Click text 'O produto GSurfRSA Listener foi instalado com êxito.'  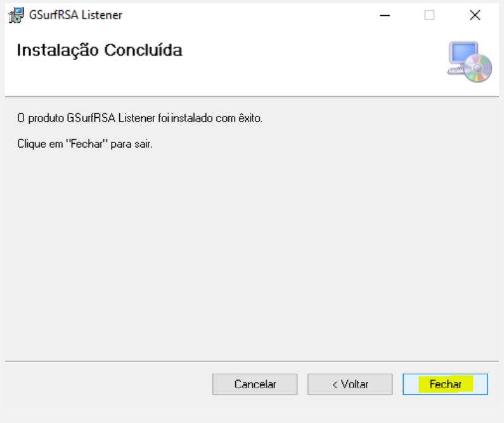[x=140, y=118]
